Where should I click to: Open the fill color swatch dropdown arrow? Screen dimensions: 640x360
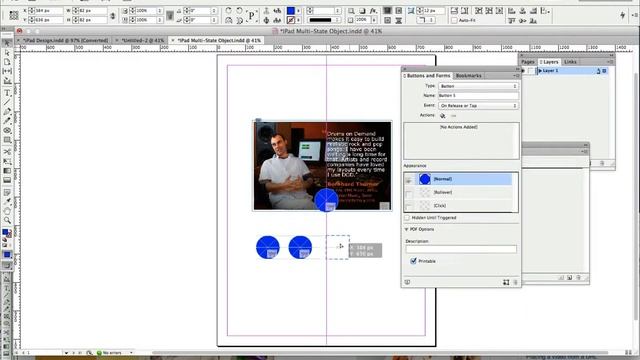(x=298, y=11)
